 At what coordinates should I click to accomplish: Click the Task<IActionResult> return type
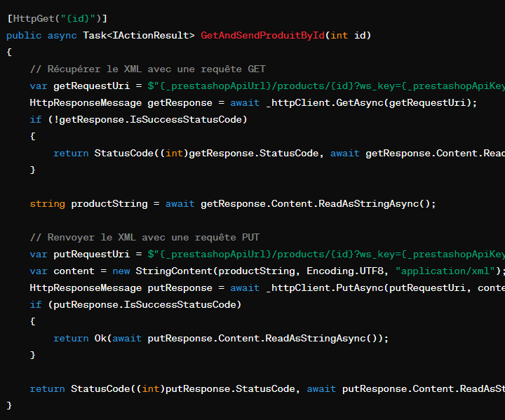pyautogui.click(x=139, y=36)
